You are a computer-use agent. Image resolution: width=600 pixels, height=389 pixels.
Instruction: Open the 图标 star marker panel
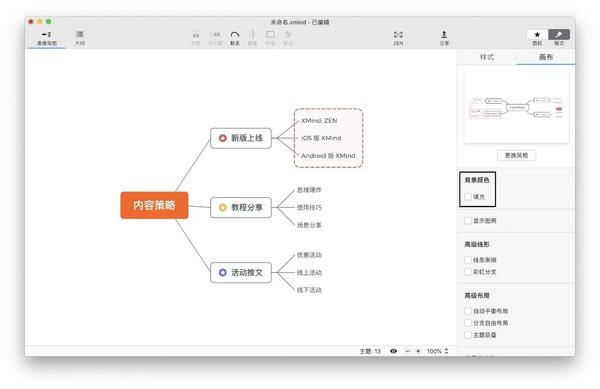pyautogui.click(x=537, y=34)
